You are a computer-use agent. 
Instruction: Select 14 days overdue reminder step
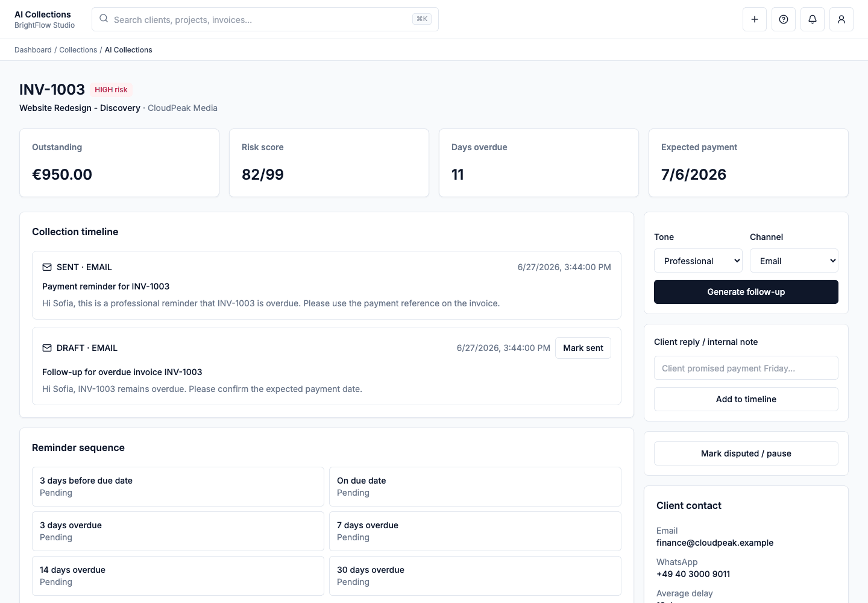(x=178, y=576)
